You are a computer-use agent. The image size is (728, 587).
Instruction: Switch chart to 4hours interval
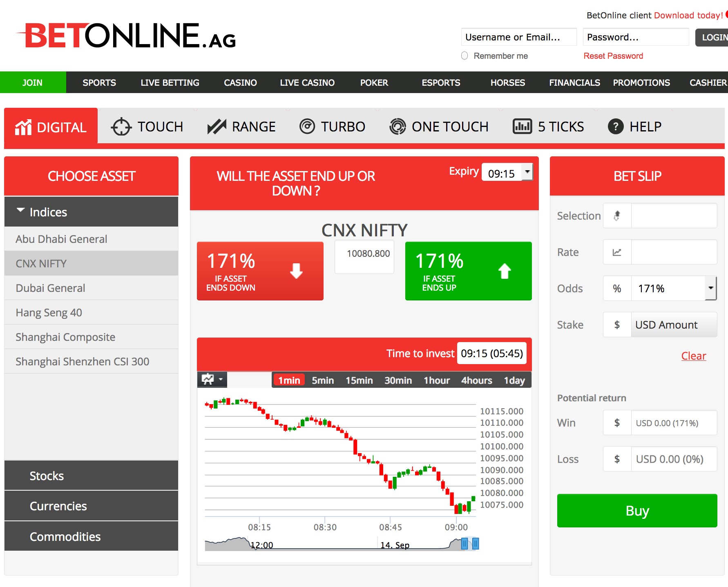[x=476, y=380]
